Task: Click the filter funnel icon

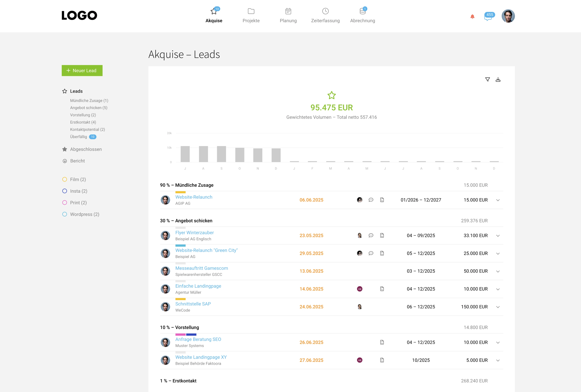Action: coord(487,79)
